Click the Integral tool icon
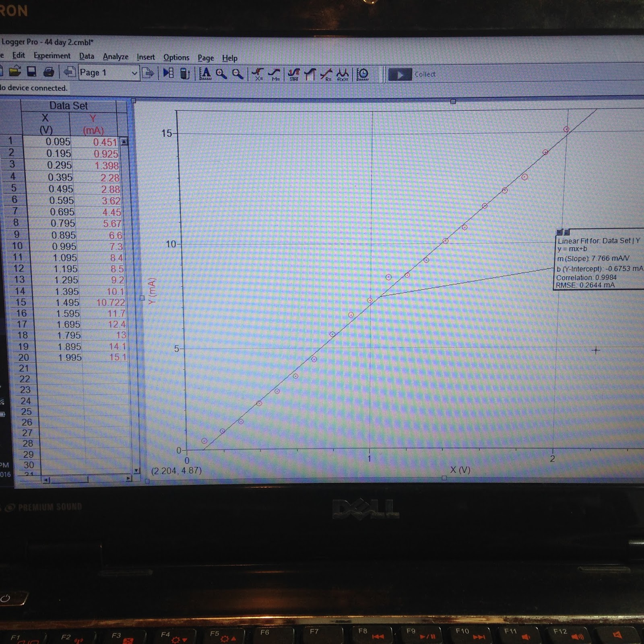This screenshot has width=644, height=644. 310,74
